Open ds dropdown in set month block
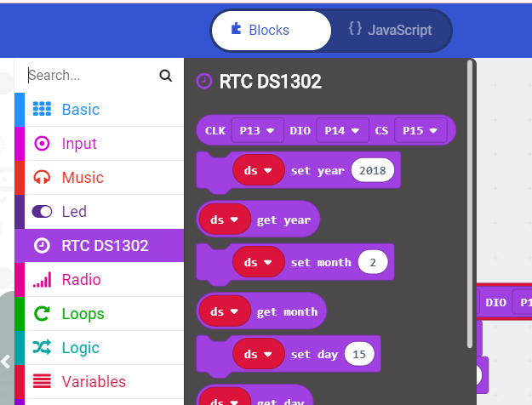The image size is (532, 405). point(258,262)
